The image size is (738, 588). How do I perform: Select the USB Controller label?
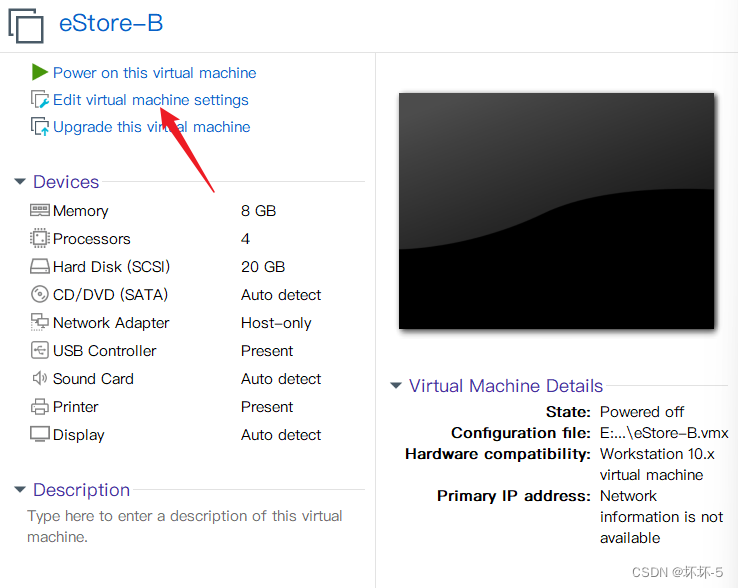104,351
